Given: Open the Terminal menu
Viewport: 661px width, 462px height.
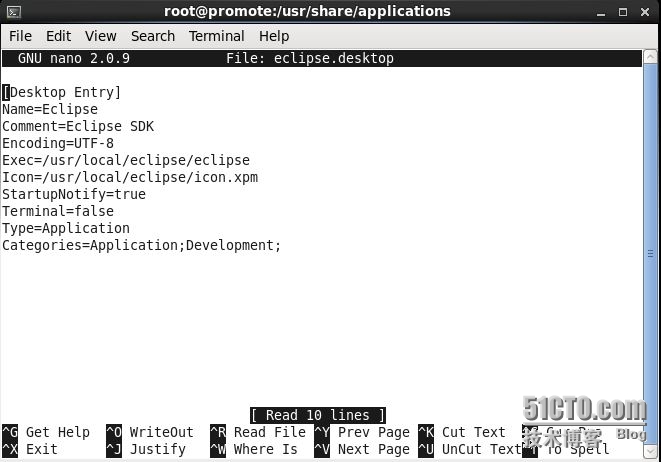Looking at the screenshot, I should (x=216, y=36).
